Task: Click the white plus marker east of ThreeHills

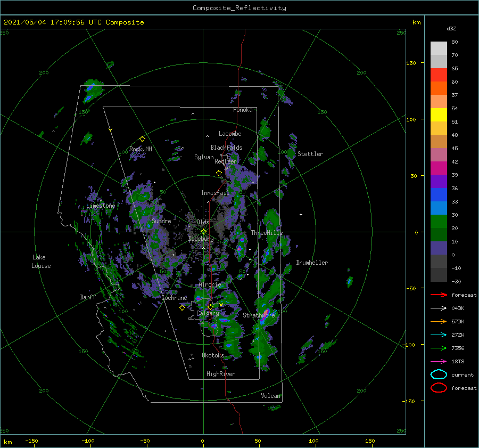Action: coord(301,214)
